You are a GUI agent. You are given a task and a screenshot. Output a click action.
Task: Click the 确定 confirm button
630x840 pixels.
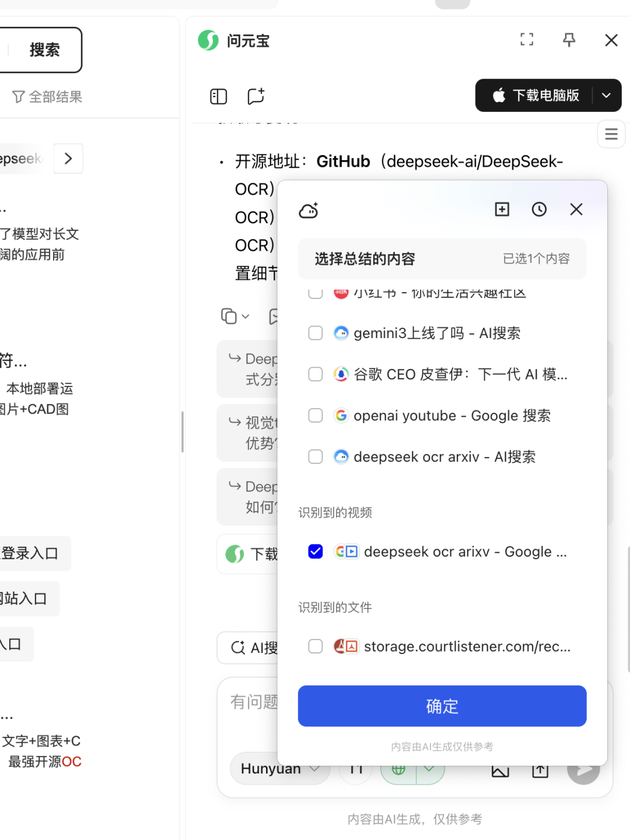(x=442, y=706)
